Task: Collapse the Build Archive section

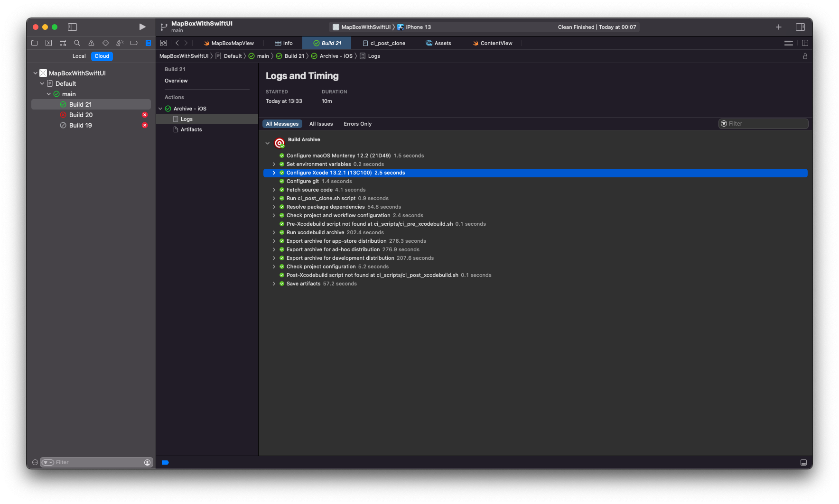Action: (268, 143)
